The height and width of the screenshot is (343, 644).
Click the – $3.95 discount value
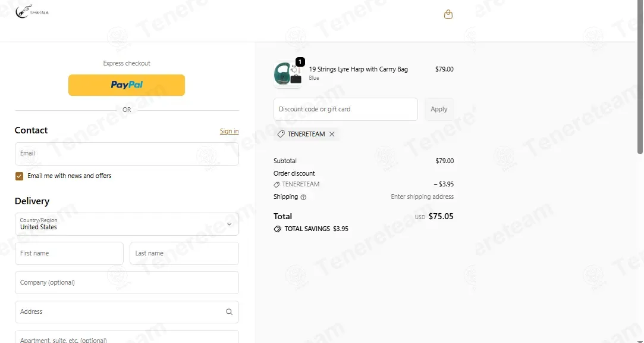444,184
